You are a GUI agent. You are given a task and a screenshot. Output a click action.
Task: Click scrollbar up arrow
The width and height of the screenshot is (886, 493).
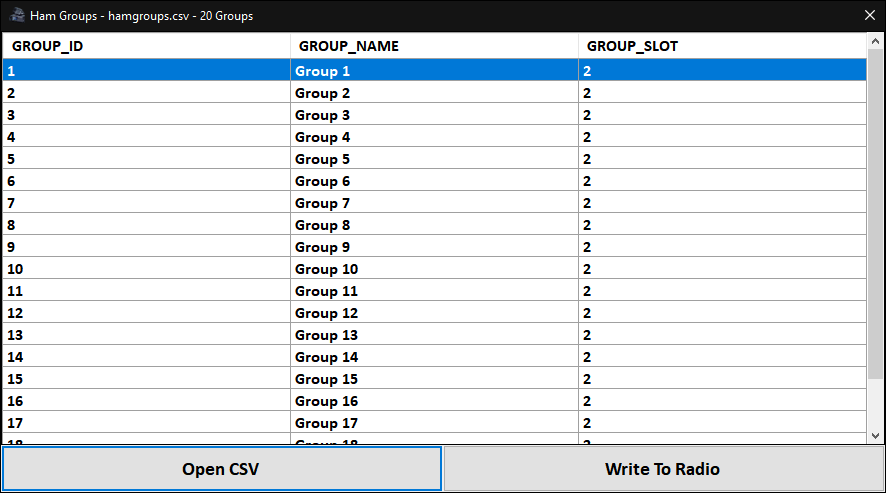coord(875,41)
